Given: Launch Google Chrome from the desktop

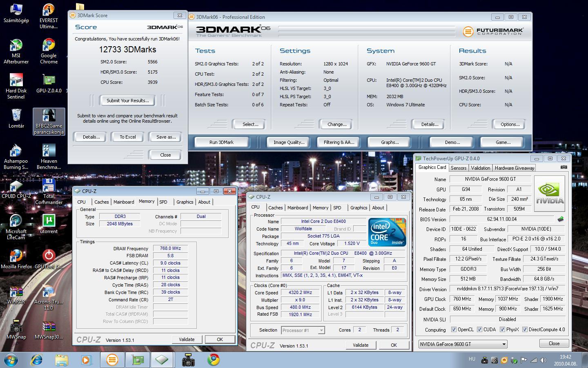Looking at the screenshot, I should 49,52.
